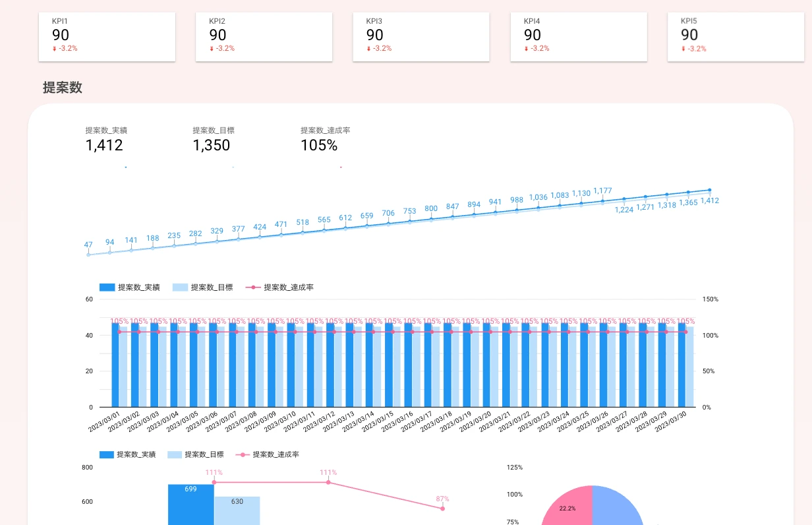The image size is (812, 525).
Task: Click the 424 data label on the line chart
Action: (x=260, y=227)
